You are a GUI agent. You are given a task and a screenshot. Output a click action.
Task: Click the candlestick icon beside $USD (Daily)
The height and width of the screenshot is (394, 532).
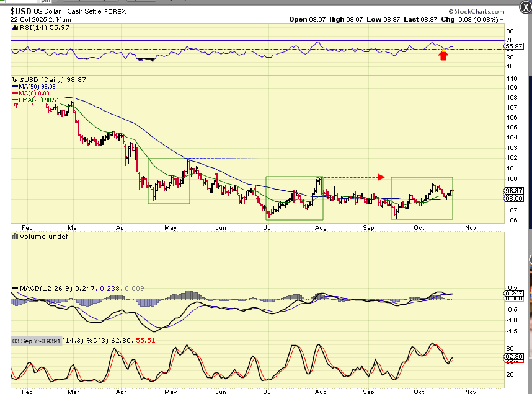[x=16, y=80]
